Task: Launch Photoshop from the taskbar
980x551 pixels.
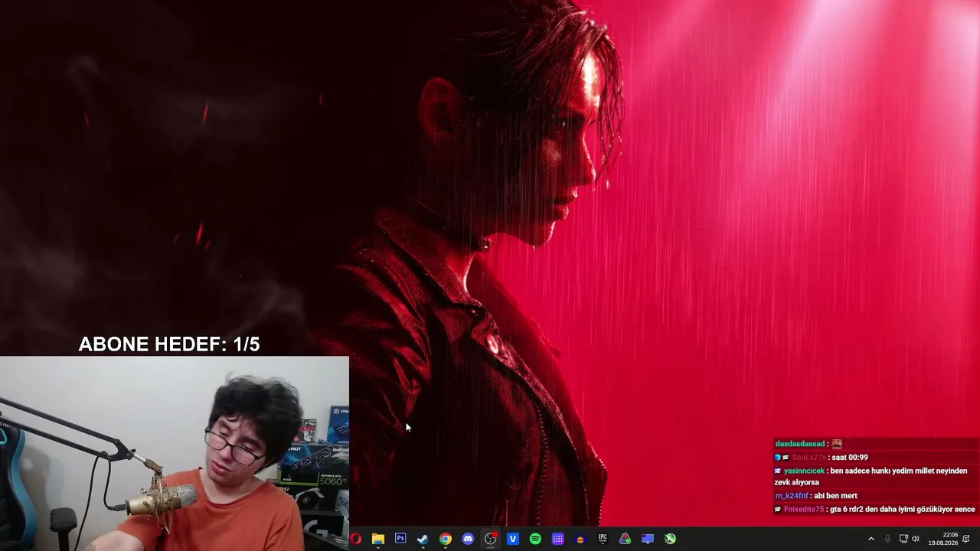Action: [400, 539]
